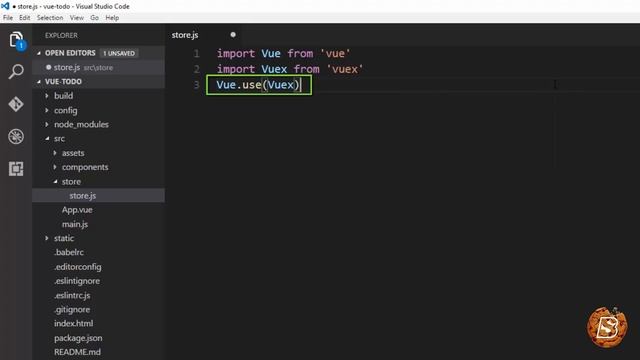640x360 pixels.
Task: Open App.vue file
Action: tap(77, 210)
